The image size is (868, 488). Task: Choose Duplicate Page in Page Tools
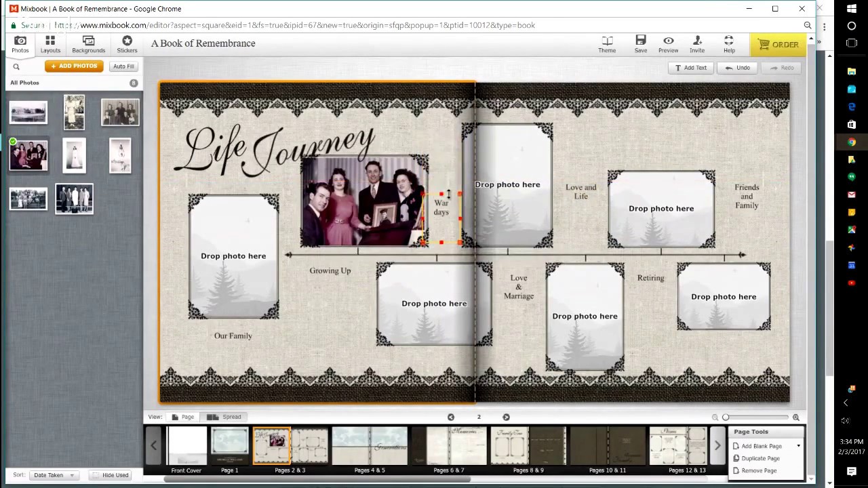[760, 458]
